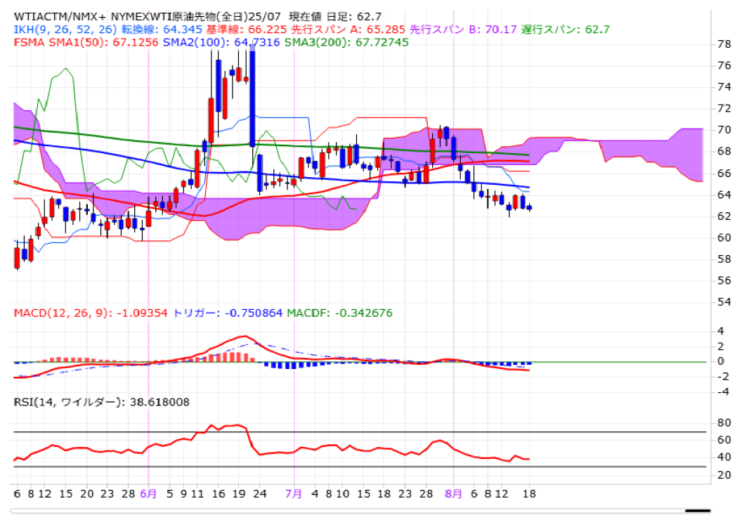Screen dimensions: 756x532
Task: Click the 先行スパン A: 65.285 label
Action: pos(348,30)
